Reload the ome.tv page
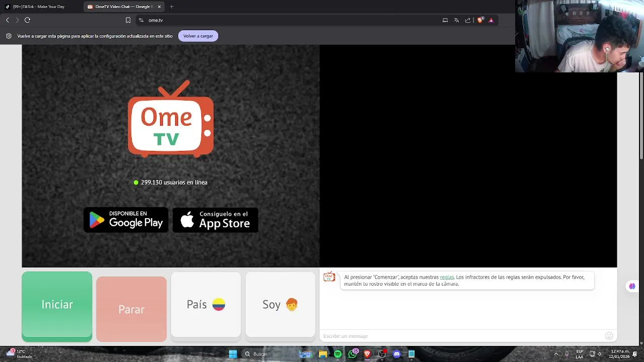 [27, 20]
